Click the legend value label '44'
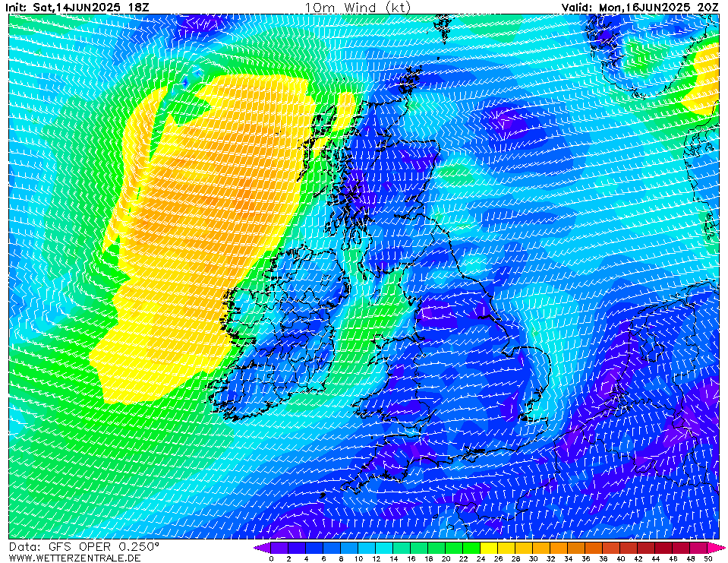This screenshot has height=563, width=728. click(656, 558)
